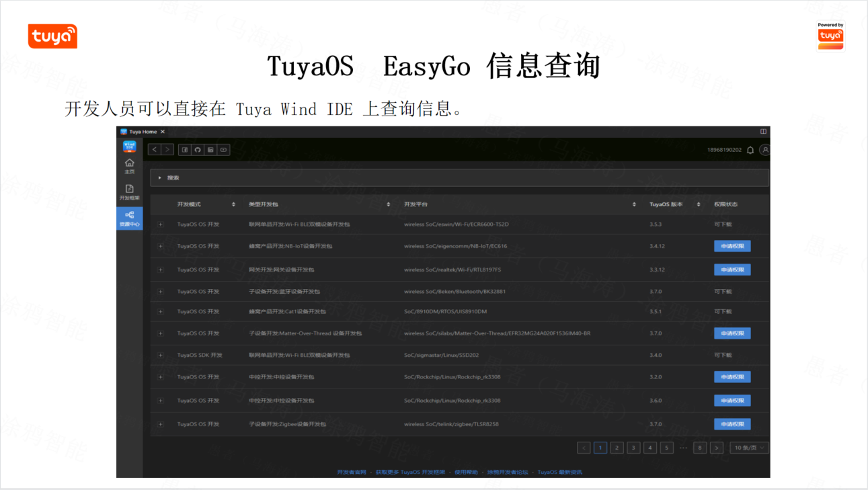Open the 10 条/页 page size dropdown
868x490 pixels.
(x=749, y=448)
